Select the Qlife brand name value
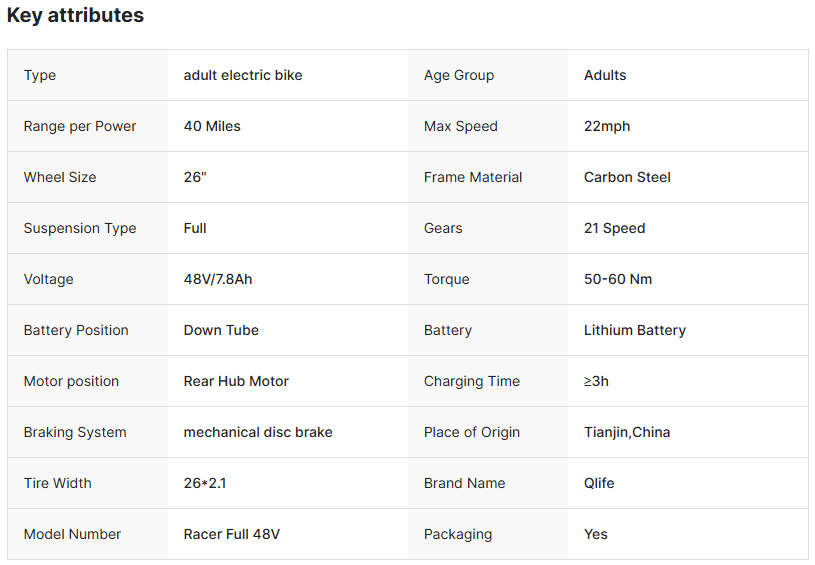 [x=599, y=483]
